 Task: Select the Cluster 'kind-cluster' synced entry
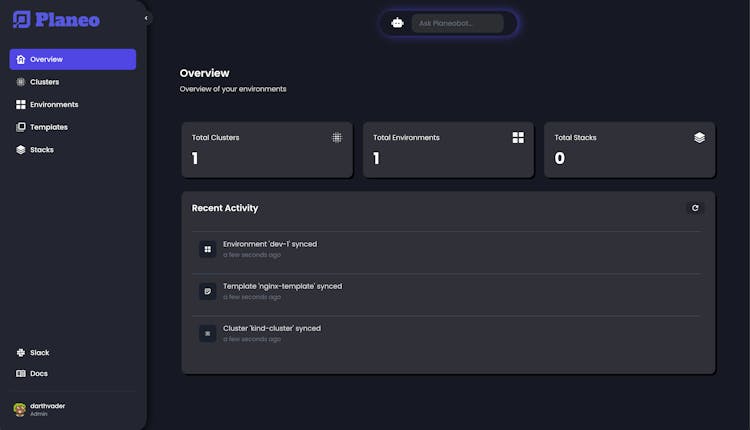271,328
